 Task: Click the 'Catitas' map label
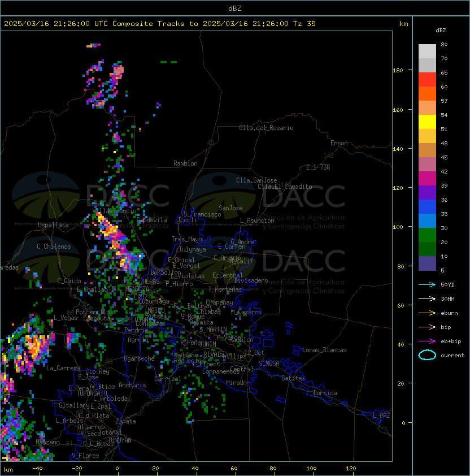point(293,378)
